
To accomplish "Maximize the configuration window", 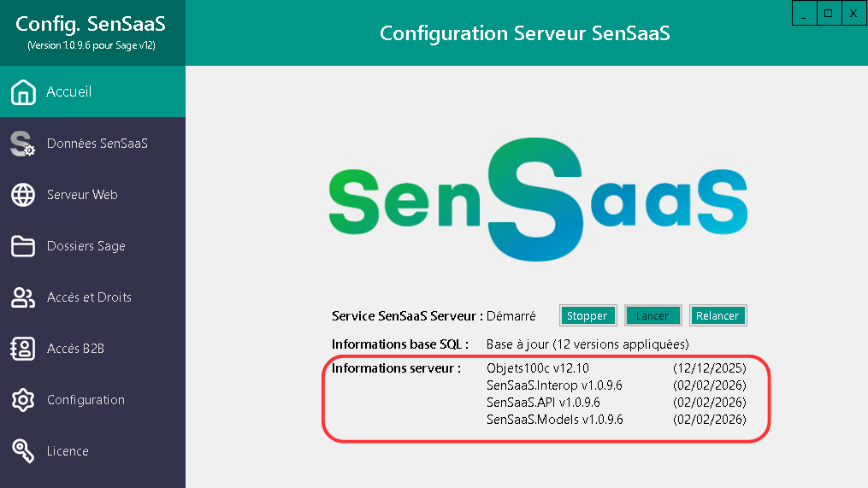I will [x=828, y=13].
